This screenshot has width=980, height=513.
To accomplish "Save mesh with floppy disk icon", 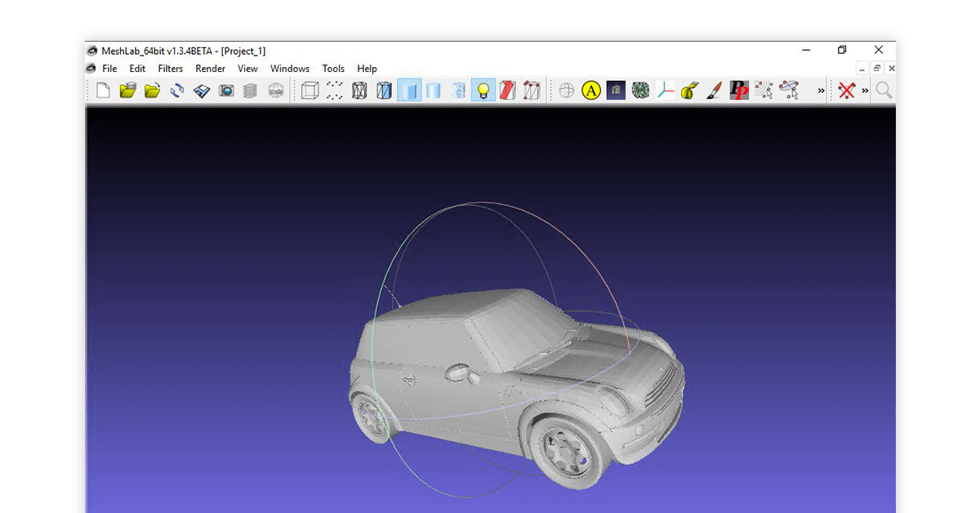I will [x=201, y=91].
